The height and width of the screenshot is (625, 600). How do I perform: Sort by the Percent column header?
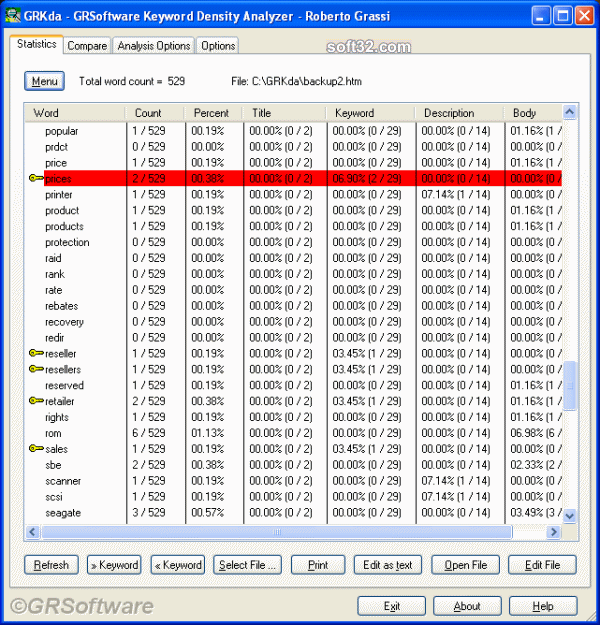(x=213, y=113)
